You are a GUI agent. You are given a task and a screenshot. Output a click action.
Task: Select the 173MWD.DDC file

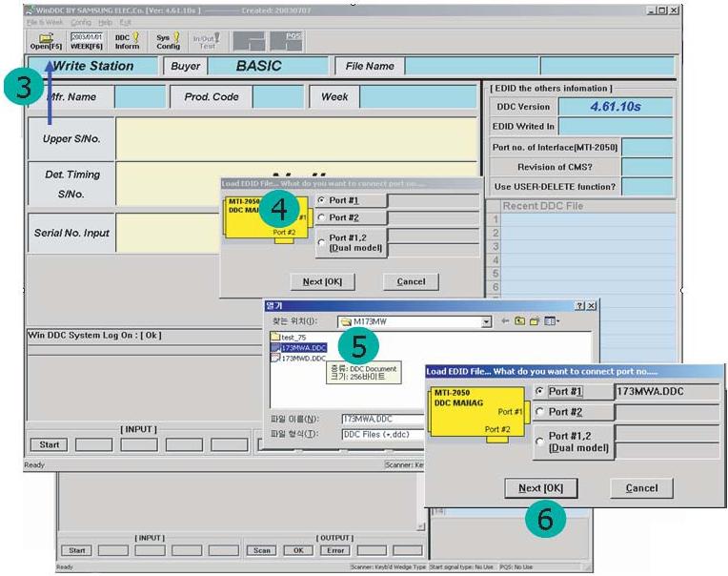(x=298, y=359)
